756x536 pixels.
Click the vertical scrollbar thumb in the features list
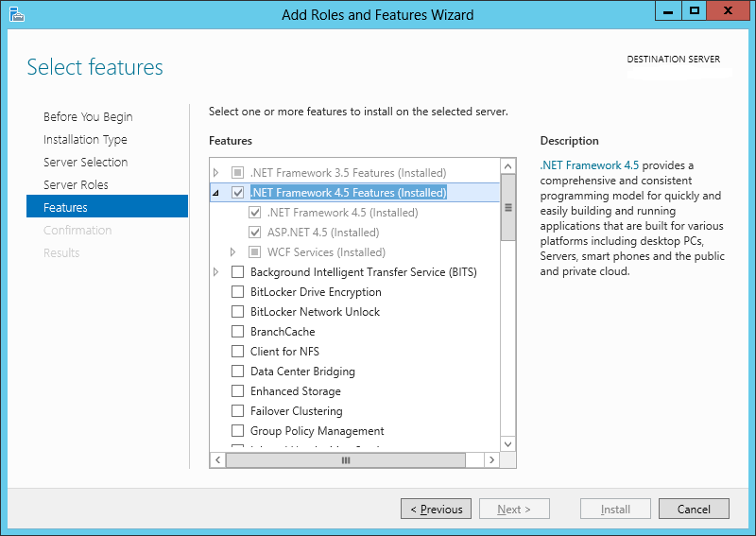(507, 207)
